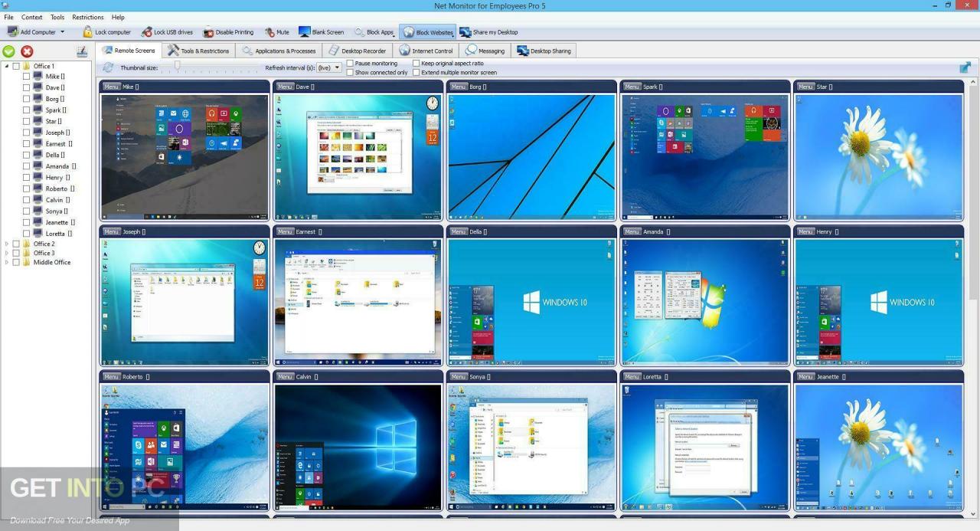The height and width of the screenshot is (531, 980).
Task: Tick the checkbox next to Joseph
Action: pos(26,133)
